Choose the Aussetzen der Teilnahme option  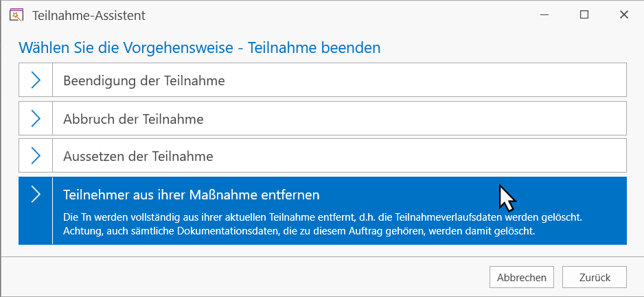[323, 155]
